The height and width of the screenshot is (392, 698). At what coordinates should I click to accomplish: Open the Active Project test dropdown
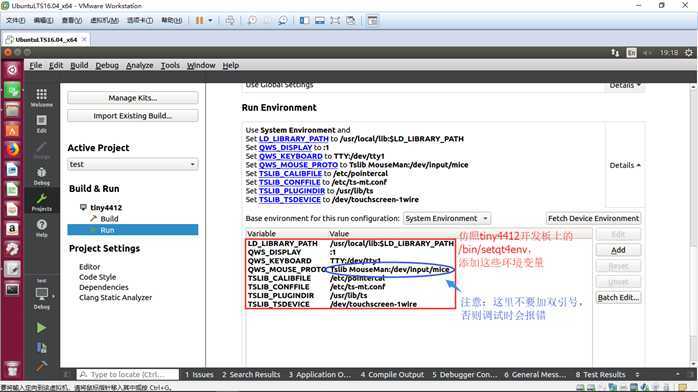coord(133,164)
